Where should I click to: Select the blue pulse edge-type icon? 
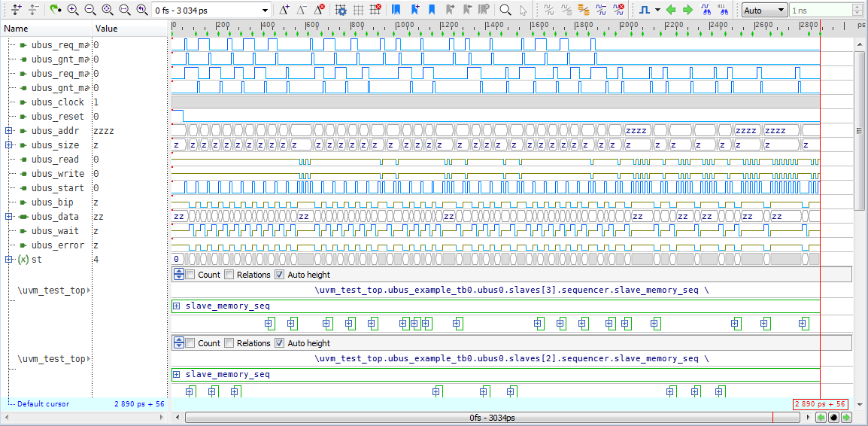645,10
